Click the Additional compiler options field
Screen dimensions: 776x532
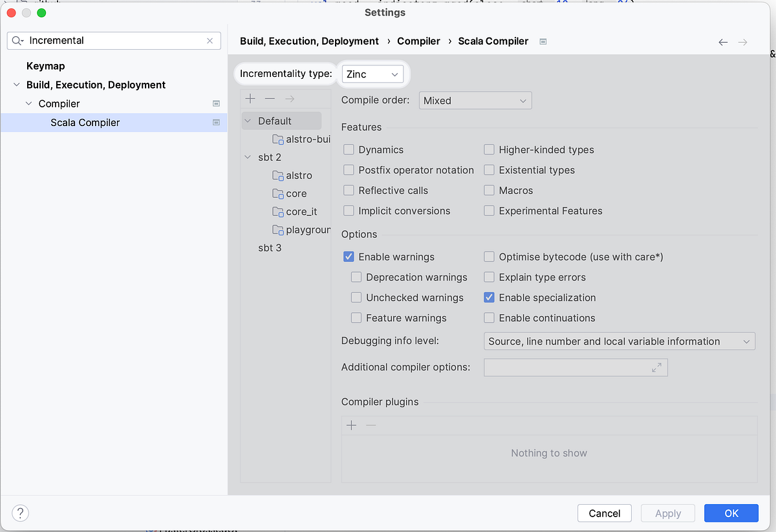tap(576, 368)
